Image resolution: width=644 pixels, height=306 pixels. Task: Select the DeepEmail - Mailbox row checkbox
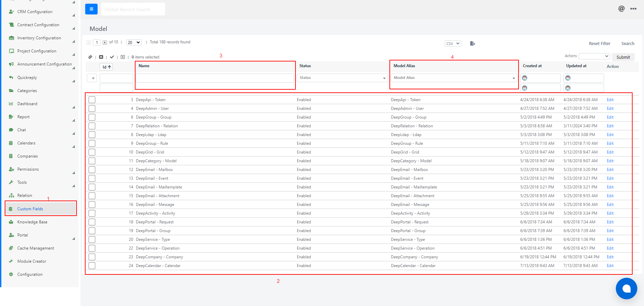[x=92, y=170]
